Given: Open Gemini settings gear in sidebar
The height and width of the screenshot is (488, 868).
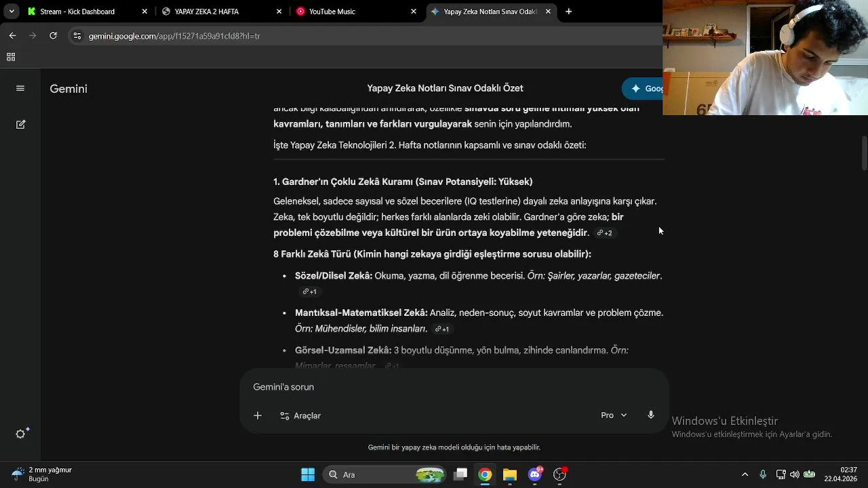Looking at the screenshot, I should pos(21,434).
